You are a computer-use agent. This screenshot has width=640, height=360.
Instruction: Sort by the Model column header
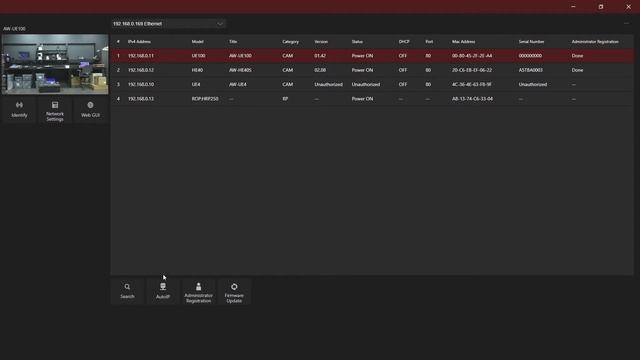pyautogui.click(x=198, y=42)
